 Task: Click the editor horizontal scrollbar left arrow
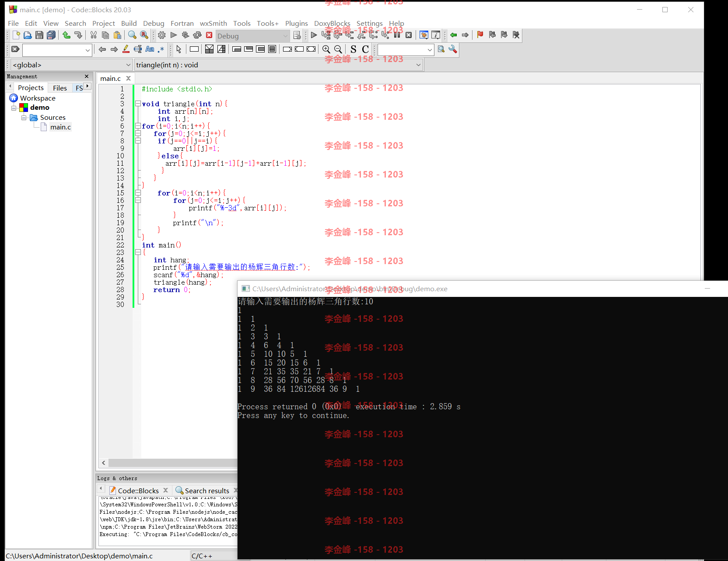pyautogui.click(x=104, y=463)
